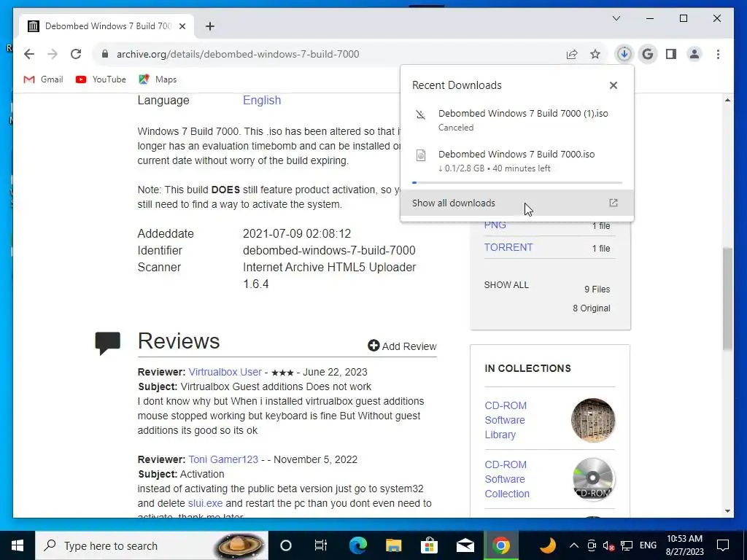Open File Explorer from taskbar
The image size is (747, 560).
point(393,545)
